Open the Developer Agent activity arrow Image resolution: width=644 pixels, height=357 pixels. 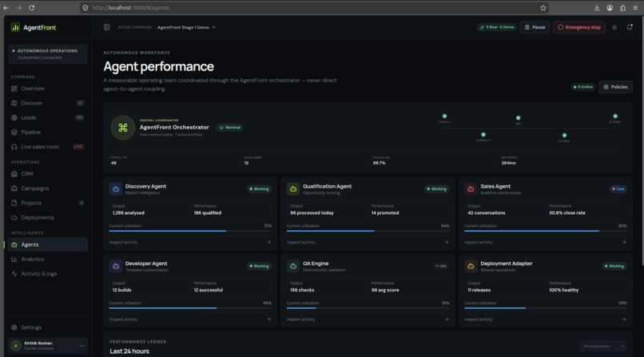pos(268,319)
